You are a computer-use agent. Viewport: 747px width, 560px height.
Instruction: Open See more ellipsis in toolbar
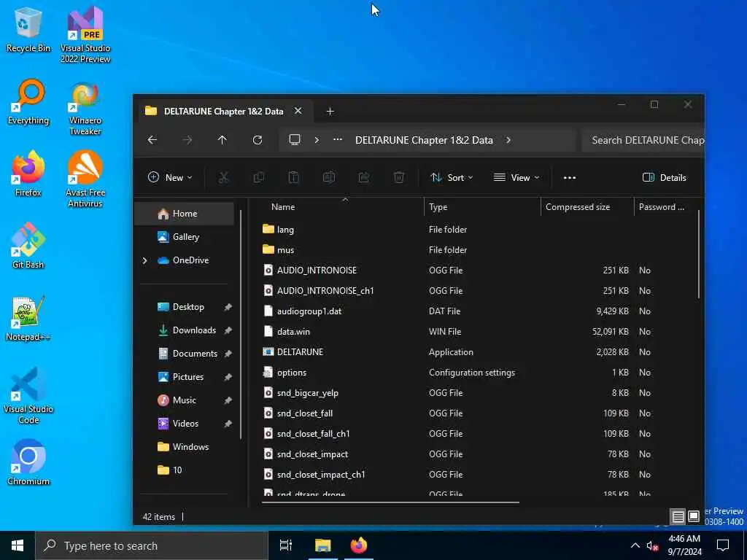tap(570, 178)
